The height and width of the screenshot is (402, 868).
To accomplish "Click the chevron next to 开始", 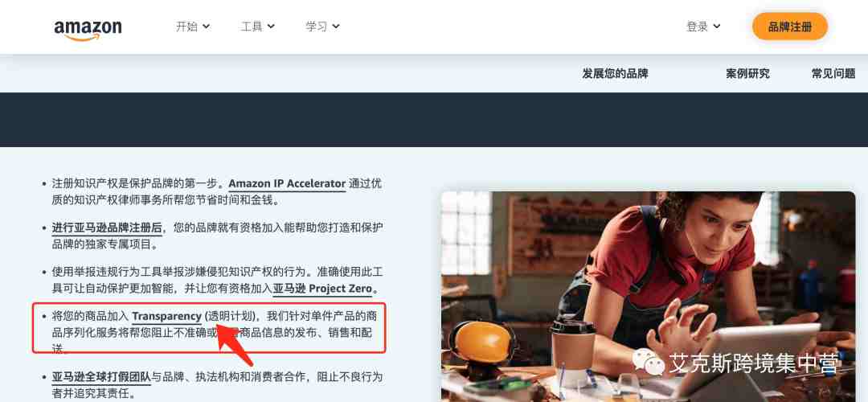I will (206, 27).
